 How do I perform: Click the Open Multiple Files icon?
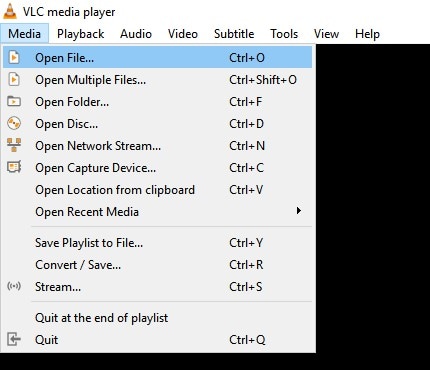[x=14, y=79]
